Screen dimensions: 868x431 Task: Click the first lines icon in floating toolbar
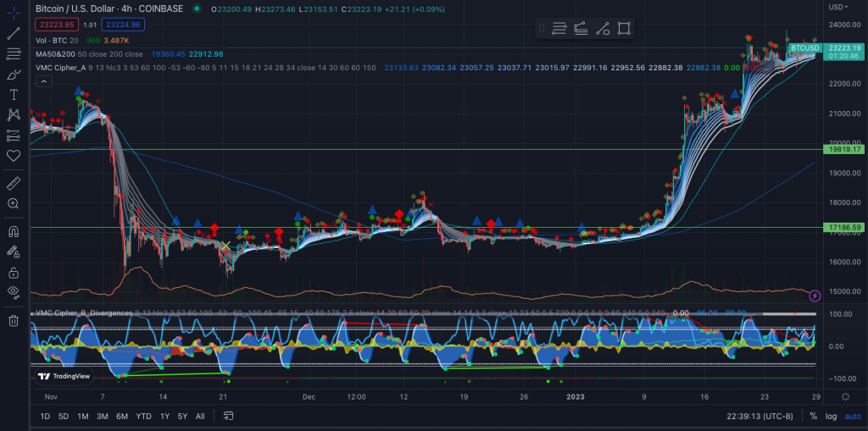tap(559, 29)
